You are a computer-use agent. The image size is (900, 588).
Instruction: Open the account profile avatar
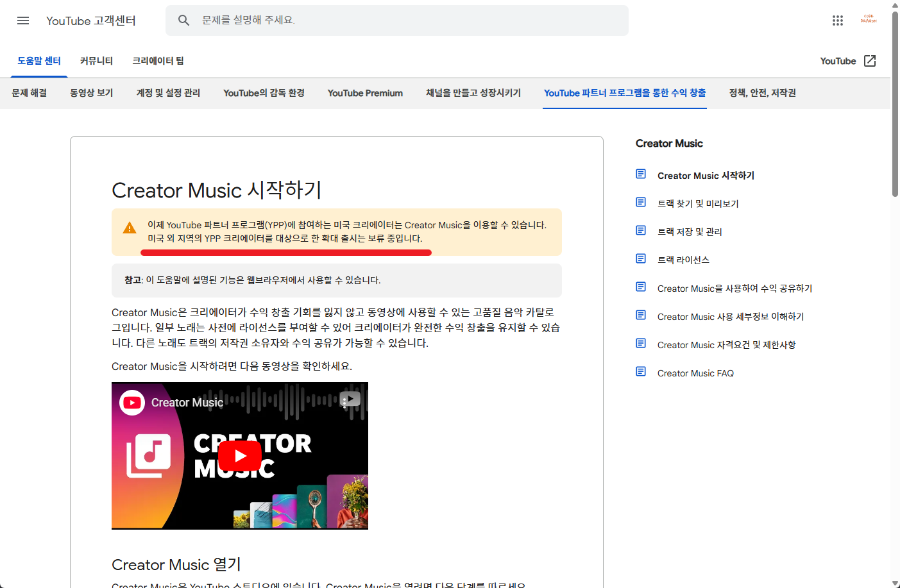pyautogui.click(x=869, y=20)
